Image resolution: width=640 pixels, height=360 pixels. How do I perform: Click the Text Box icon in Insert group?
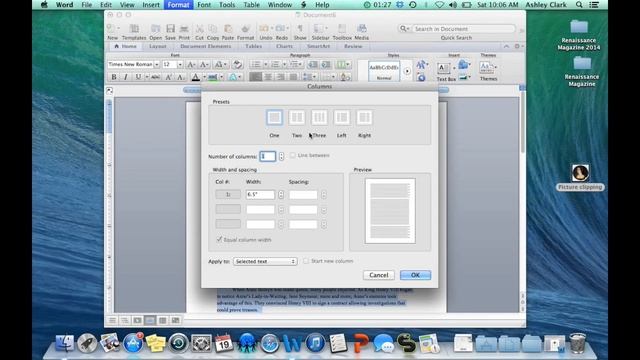point(443,69)
